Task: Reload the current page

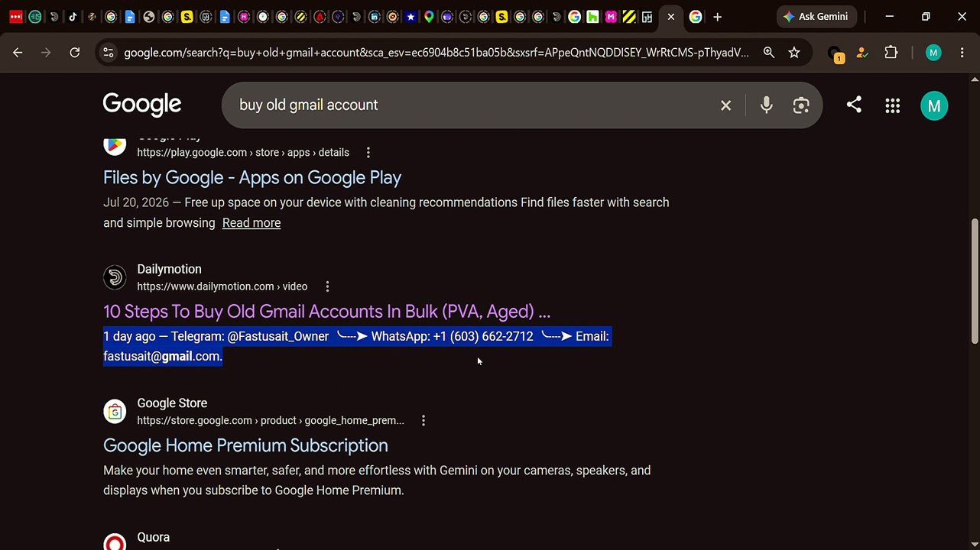Action: coord(74,53)
